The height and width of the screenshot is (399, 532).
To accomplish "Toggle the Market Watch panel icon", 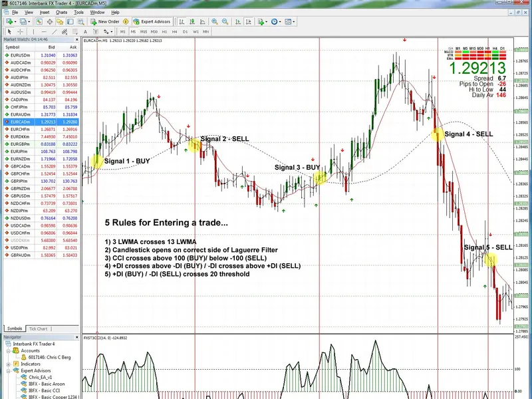I will click(x=39, y=22).
